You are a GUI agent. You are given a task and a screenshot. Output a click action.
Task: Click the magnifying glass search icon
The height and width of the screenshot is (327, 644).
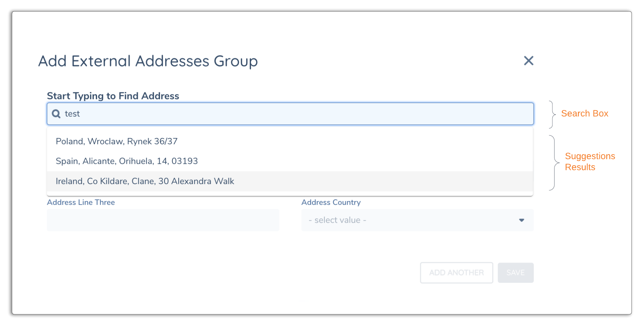[x=56, y=114]
